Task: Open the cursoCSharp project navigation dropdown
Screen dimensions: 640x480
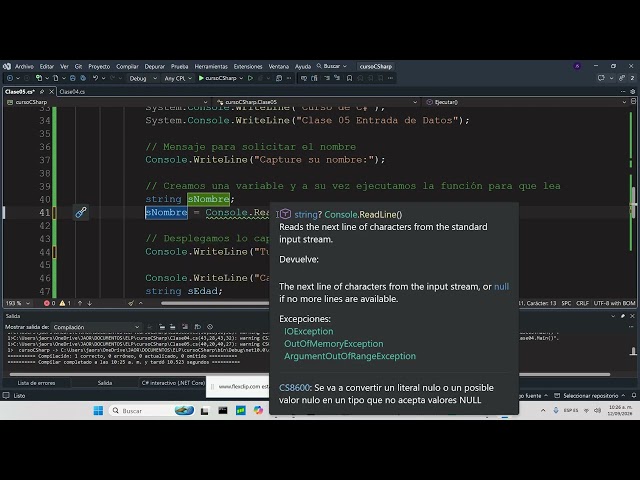Action: click(x=107, y=102)
